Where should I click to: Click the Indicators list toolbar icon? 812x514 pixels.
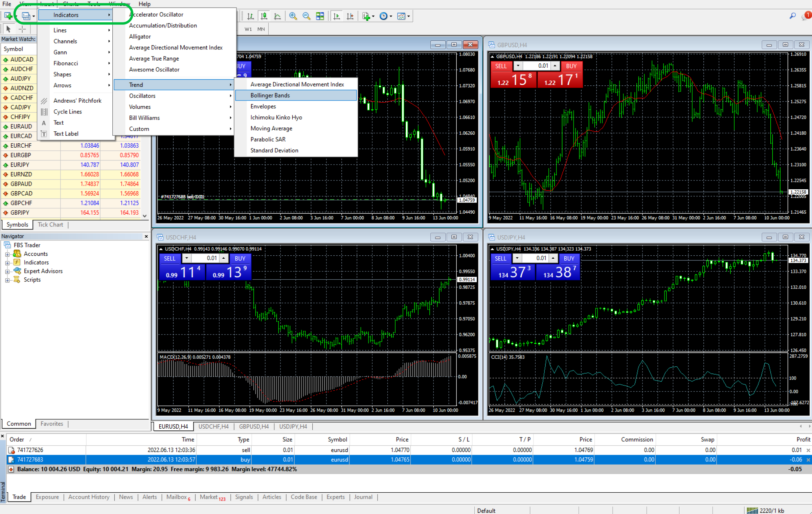click(366, 16)
